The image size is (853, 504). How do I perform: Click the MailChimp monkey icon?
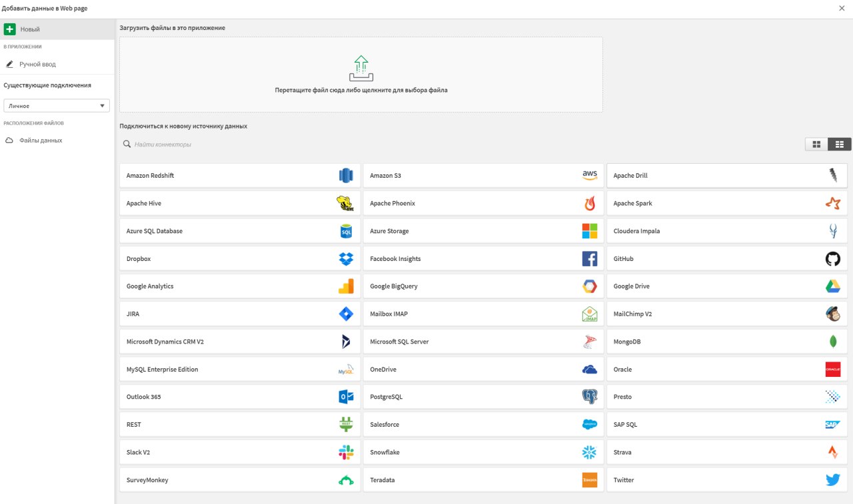[x=832, y=314]
